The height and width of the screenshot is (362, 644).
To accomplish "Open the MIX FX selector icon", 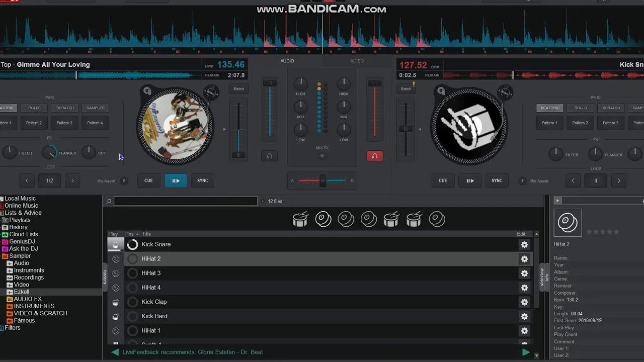I will (x=323, y=156).
